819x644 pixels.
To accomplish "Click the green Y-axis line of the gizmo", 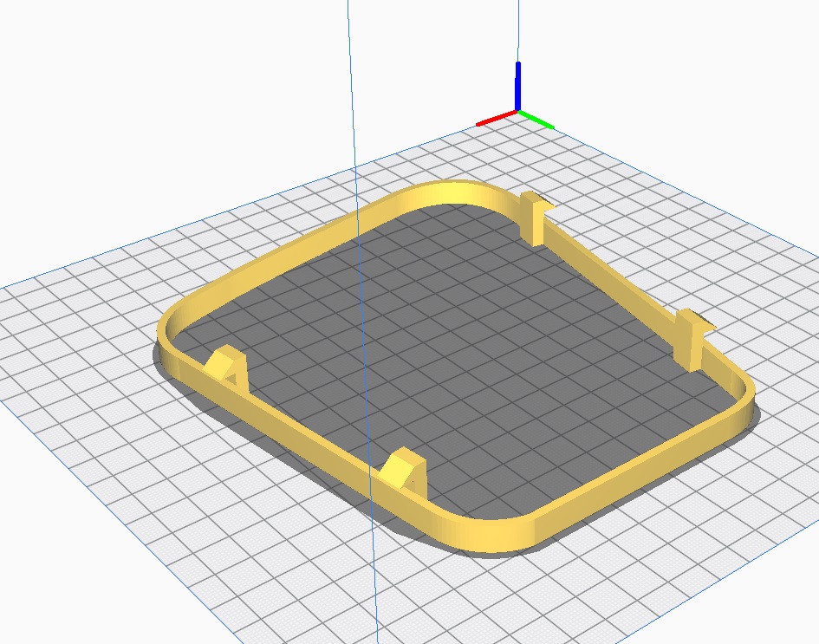I will pyautogui.click(x=536, y=119).
